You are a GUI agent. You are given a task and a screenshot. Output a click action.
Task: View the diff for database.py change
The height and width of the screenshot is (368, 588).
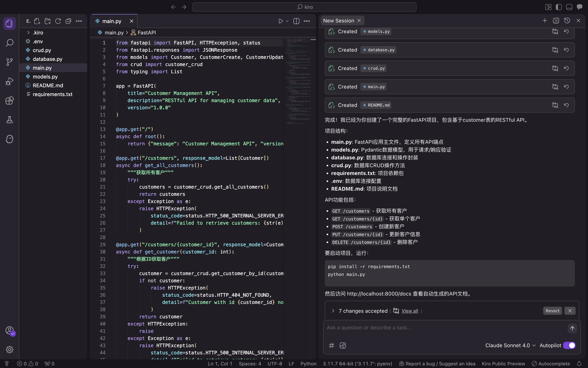555,50
